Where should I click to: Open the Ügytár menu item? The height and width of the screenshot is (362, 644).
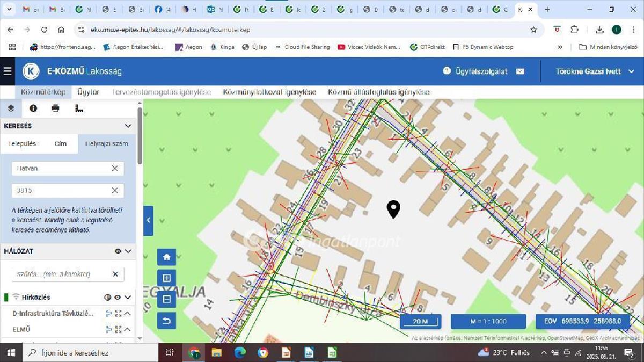[88, 92]
